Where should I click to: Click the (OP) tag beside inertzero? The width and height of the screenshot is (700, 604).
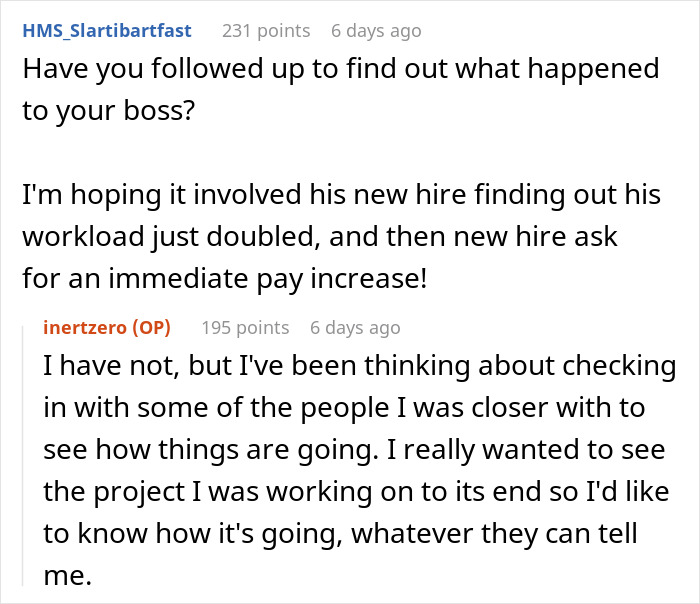(151, 328)
